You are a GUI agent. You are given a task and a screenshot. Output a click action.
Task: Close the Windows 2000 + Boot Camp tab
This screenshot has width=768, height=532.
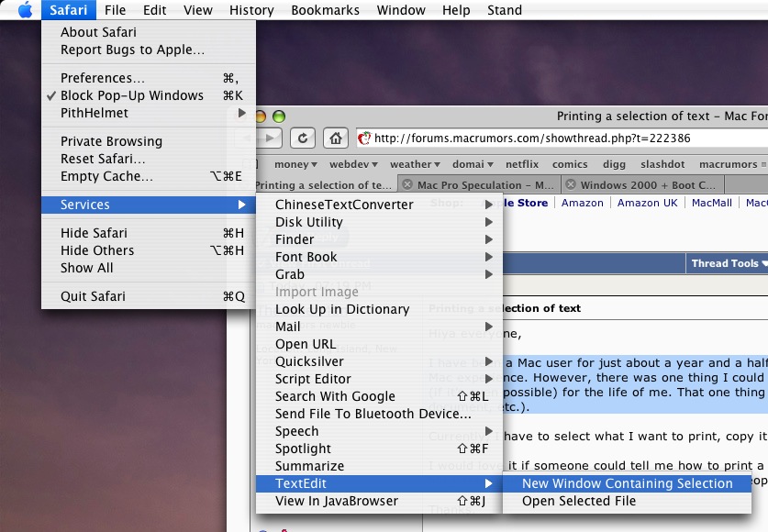pos(570,184)
